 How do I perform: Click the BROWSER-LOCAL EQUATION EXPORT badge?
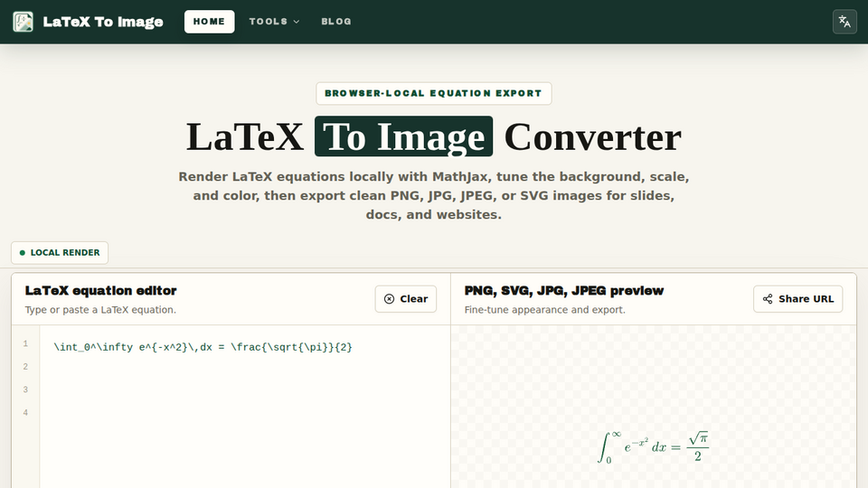pos(433,93)
